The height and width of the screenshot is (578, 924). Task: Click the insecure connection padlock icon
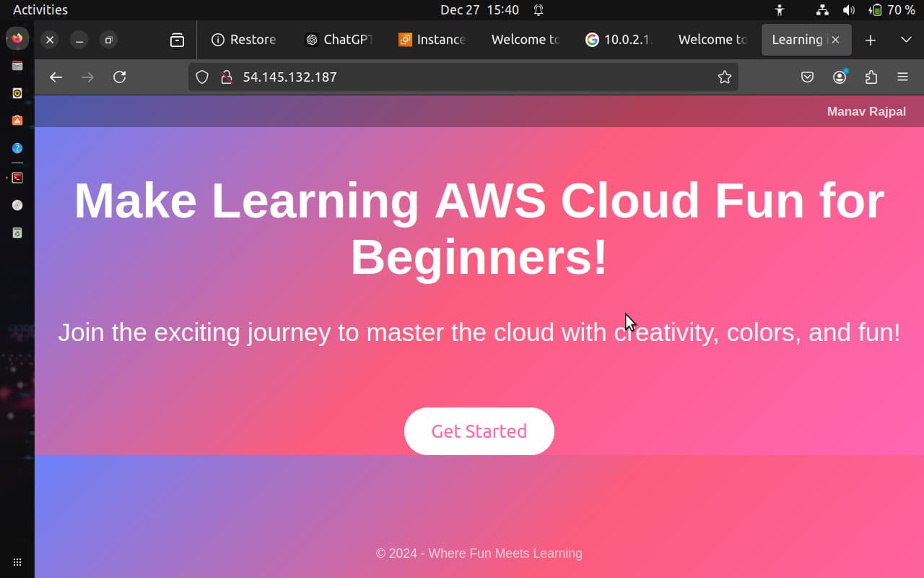point(226,77)
